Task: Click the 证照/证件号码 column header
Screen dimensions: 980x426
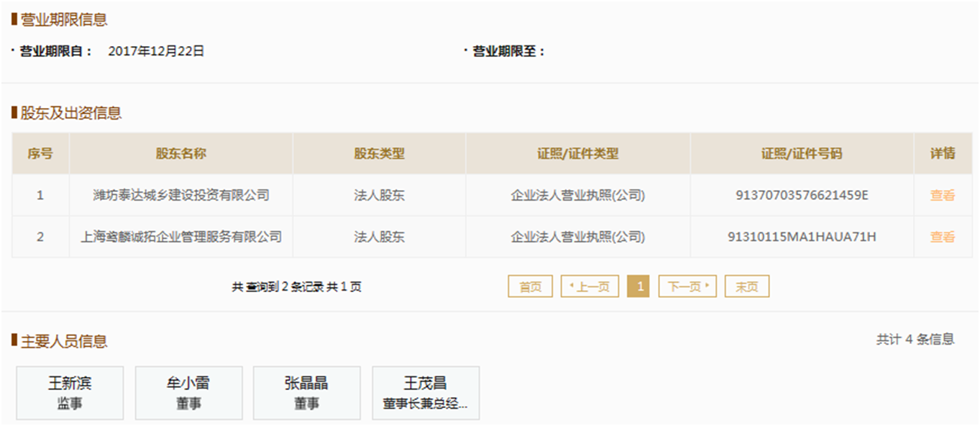Action: [801, 153]
